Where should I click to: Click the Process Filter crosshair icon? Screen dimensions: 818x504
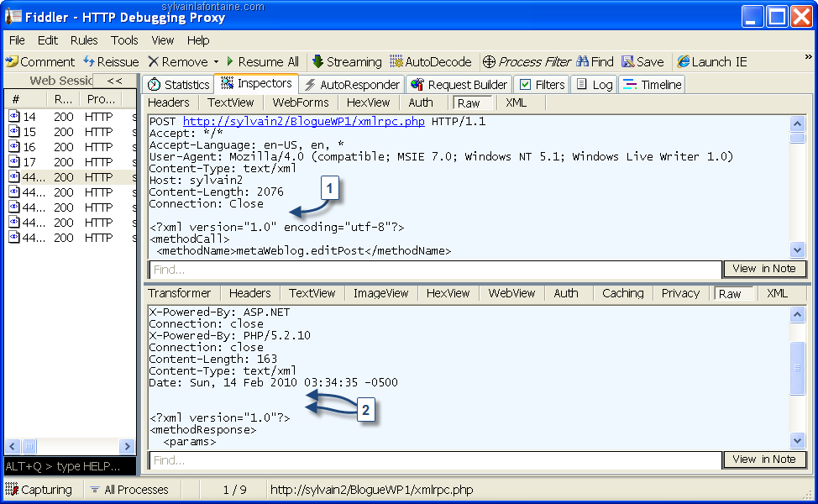(489, 61)
